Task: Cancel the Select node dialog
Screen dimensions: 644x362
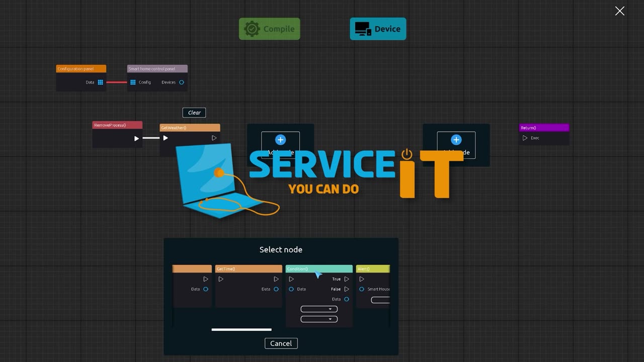Action: point(281,343)
